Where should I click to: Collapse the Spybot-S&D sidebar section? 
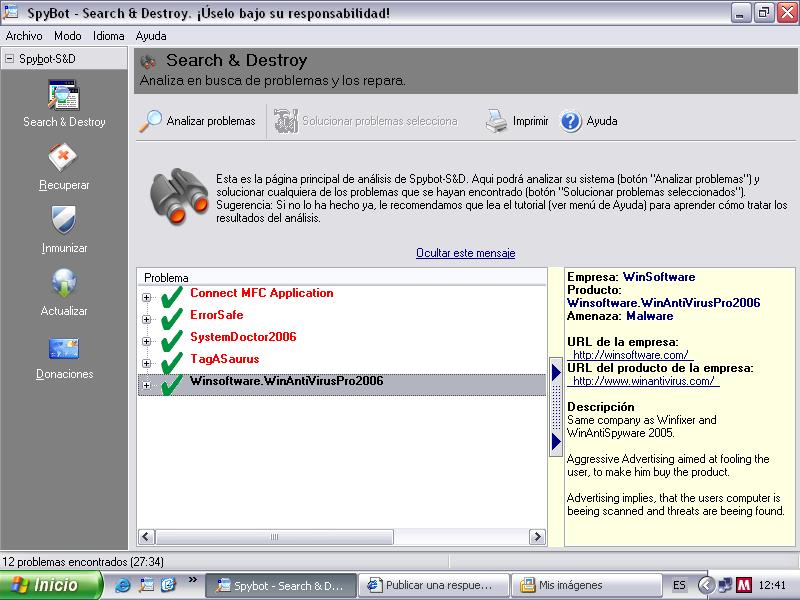(x=10, y=59)
